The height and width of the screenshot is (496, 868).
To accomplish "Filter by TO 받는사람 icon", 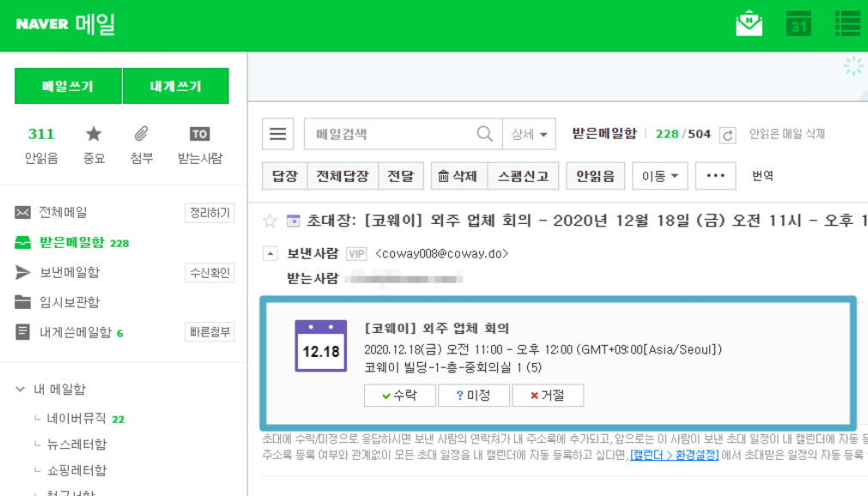I will [x=200, y=146].
